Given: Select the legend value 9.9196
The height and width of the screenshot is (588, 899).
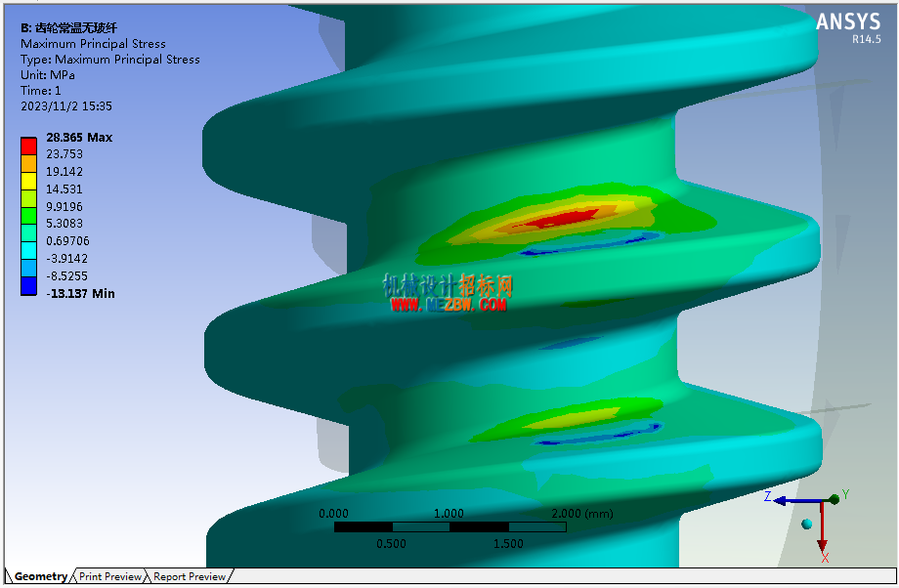Looking at the screenshot, I should coord(64,206).
